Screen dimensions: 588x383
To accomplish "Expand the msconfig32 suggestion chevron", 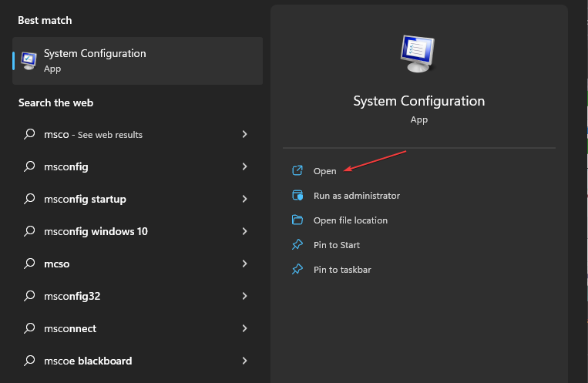I will (244, 296).
